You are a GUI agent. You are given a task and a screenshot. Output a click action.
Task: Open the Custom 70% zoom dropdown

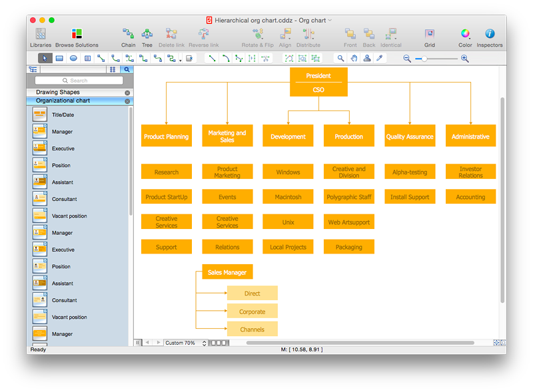click(x=186, y=343)
